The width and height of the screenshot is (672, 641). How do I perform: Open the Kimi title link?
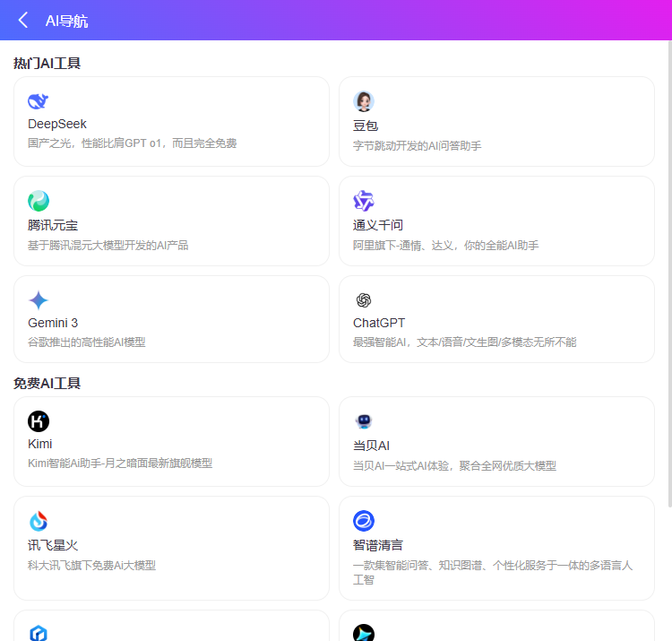point(39,444)
